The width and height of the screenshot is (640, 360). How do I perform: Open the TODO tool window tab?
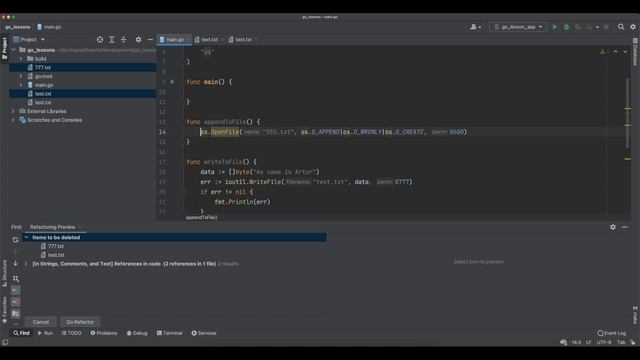point(71,333)
